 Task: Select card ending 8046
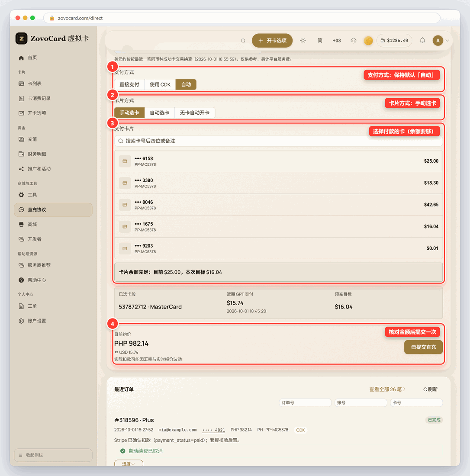click(x=278, y=205)
